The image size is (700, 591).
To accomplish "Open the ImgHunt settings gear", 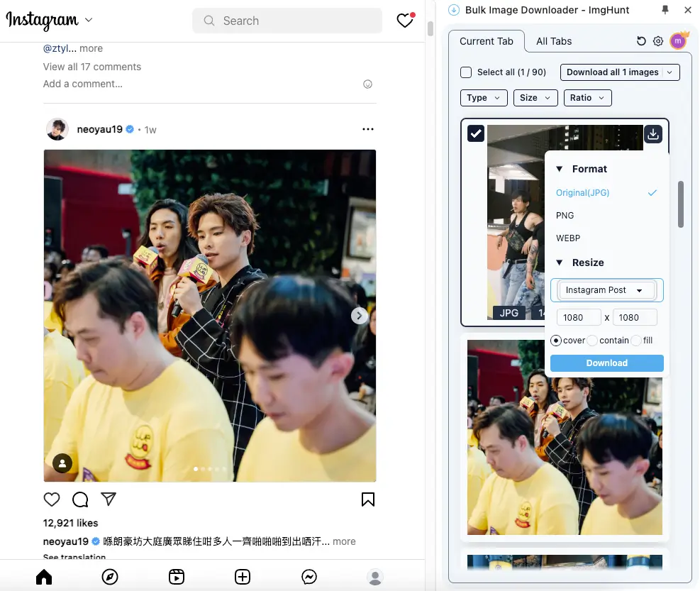I will 657,41.
